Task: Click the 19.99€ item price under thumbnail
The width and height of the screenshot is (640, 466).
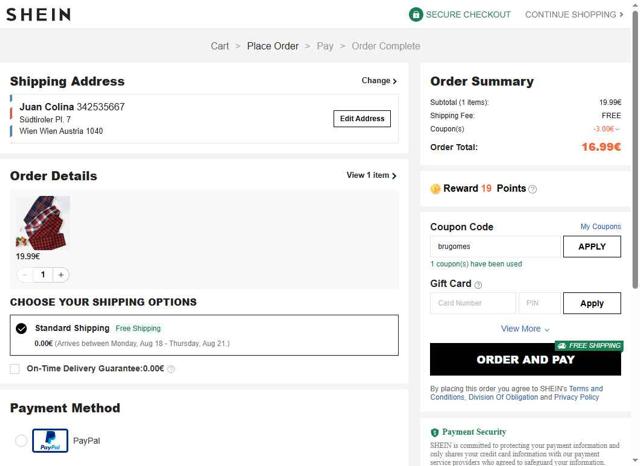Action: point(28,256)
